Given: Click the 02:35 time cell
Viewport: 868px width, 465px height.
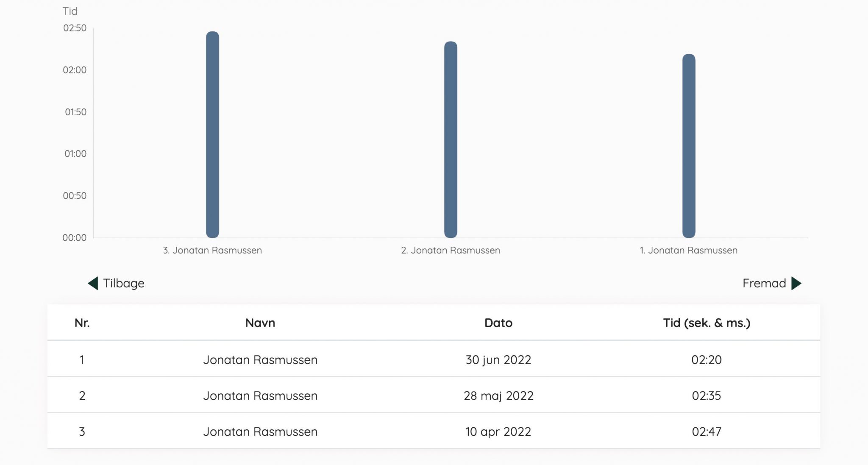Looking at the screenshot, I should coord(707,396).
